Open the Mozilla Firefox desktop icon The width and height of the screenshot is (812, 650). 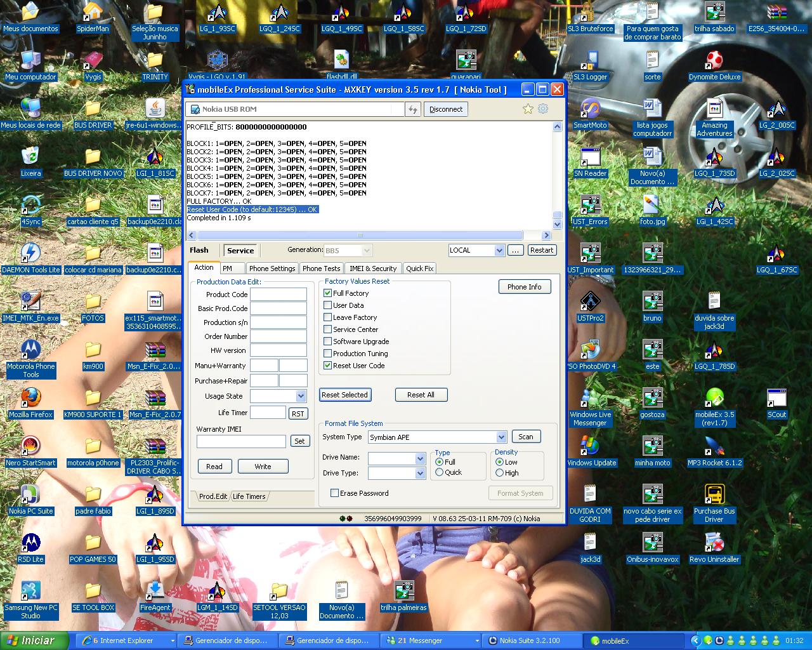(x=30, y=403)
